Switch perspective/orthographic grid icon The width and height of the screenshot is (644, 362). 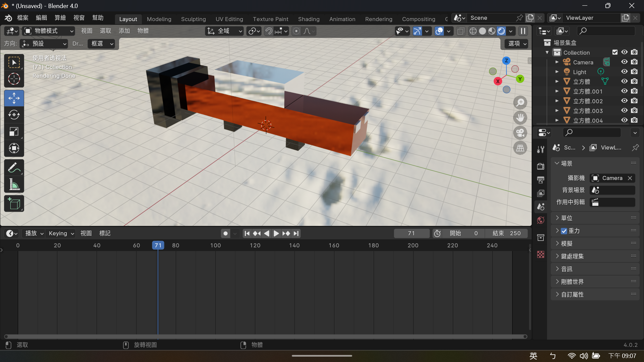[x=520, y=148]
